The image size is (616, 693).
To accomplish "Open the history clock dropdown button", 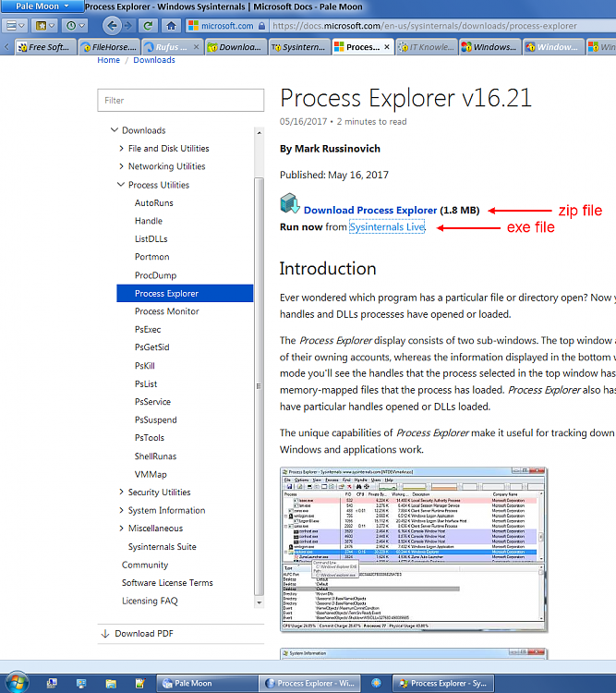I will (75, 26).
